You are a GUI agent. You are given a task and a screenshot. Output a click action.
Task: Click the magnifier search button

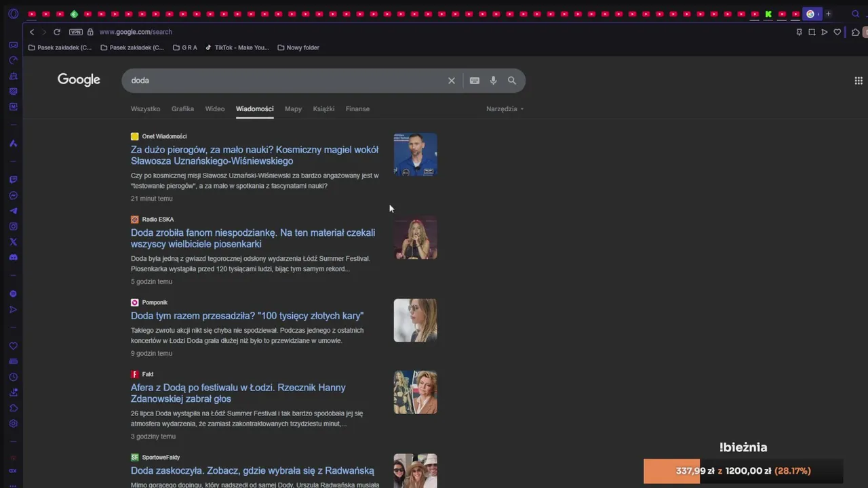coord(512,81)
